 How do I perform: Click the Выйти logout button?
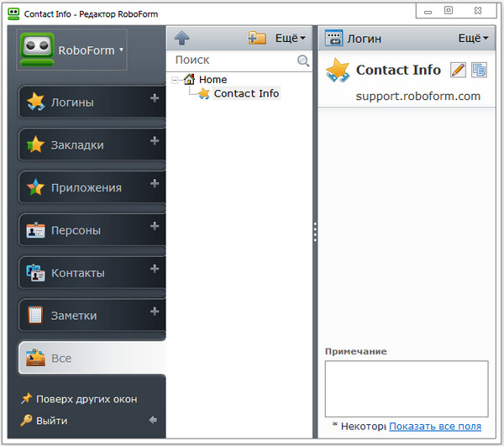pos(50,420)
